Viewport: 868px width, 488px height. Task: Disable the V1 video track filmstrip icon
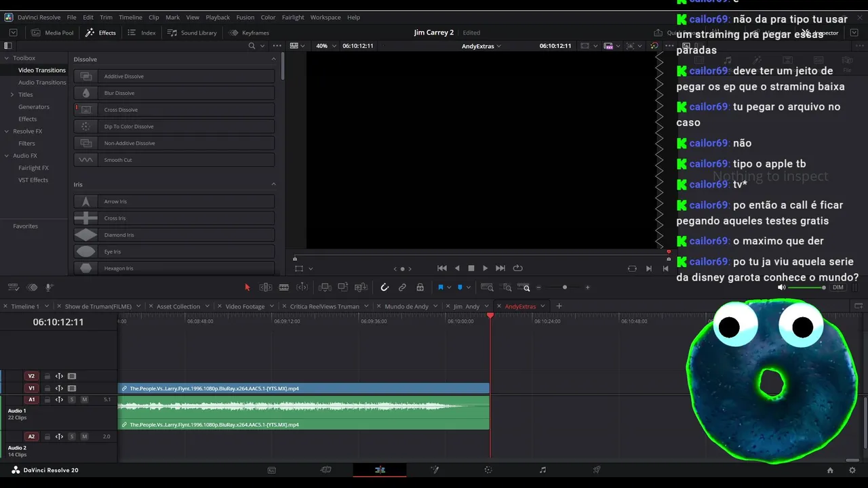[72, 388]
